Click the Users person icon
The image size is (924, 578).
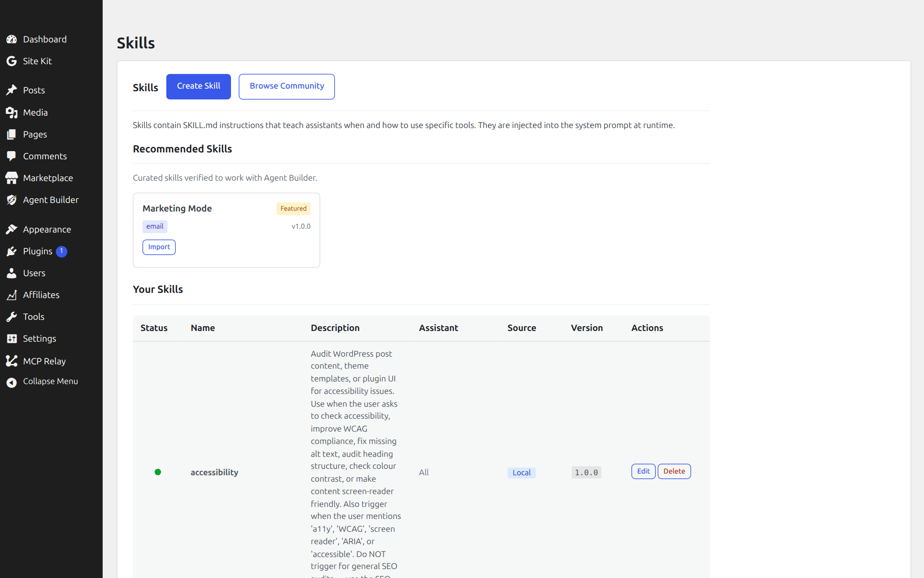tap(12, 273)
